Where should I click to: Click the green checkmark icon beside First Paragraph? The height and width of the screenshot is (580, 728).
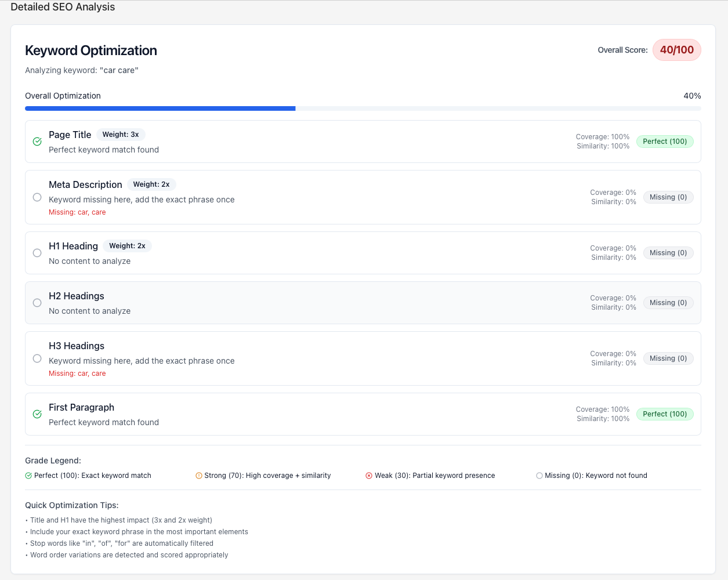coord(37,414)
